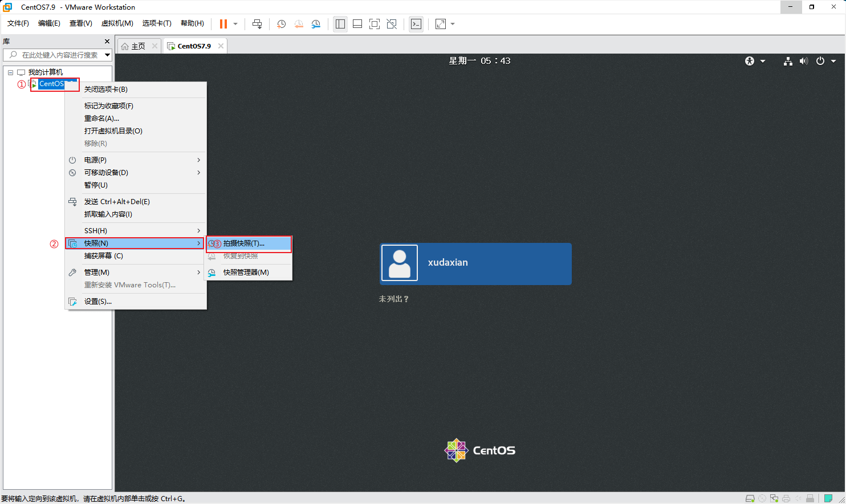The height and width of the screenshot is (504, 846).
Task: Click 快照(N) in the context menu
Action: (x=136, y=243)
